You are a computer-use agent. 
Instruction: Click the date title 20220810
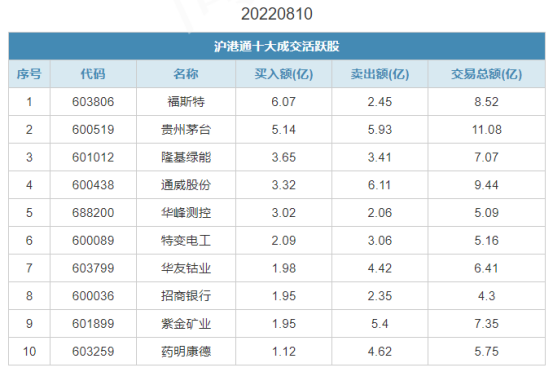(x=277, y=14)
